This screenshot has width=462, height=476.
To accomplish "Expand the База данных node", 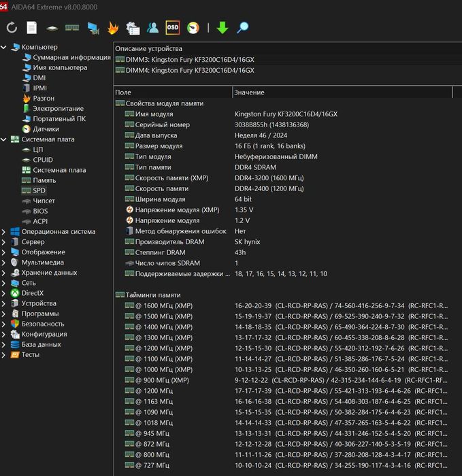I will [x=3, y=345].
